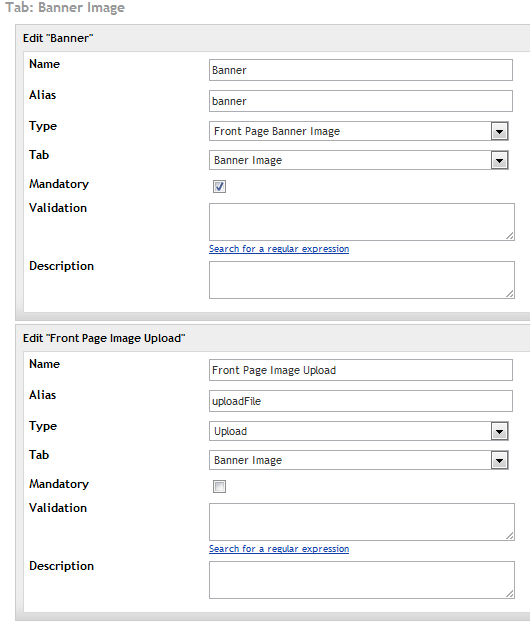530x624 pixels.
Task: Open Tab dropdown in Banner section
Action: click(359, 160)
